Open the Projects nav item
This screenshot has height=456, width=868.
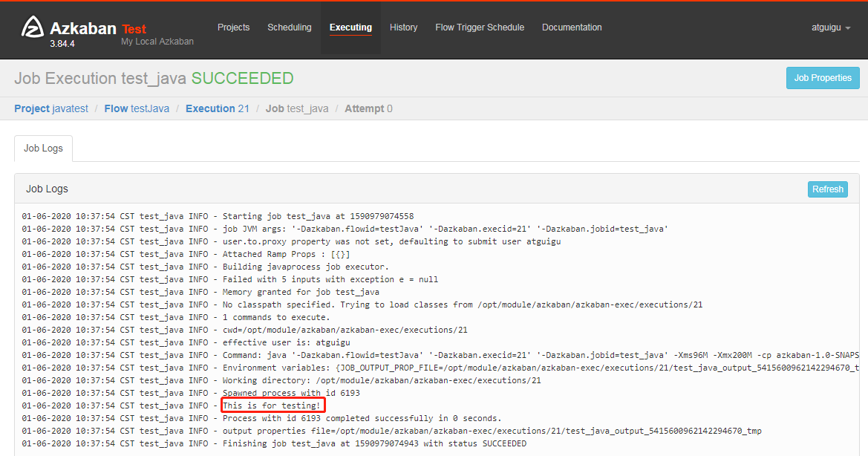pyautogui.click(x=234, y=27)
